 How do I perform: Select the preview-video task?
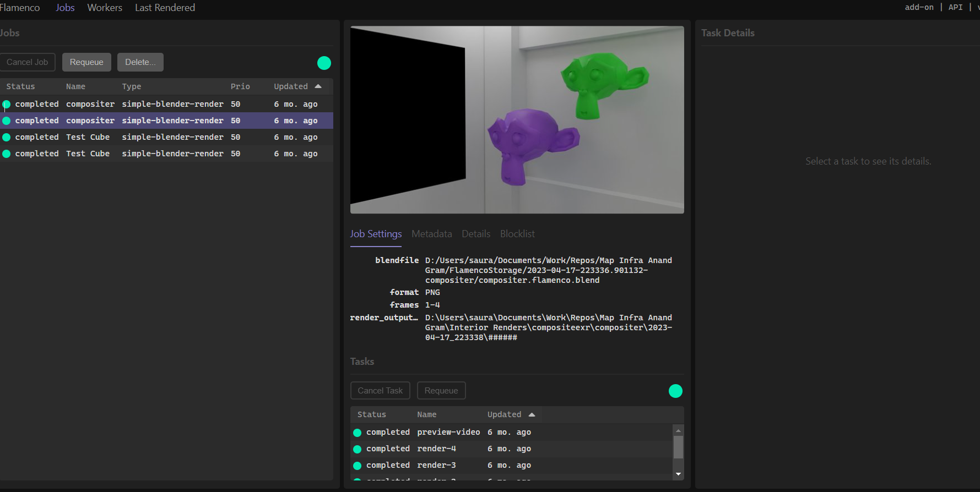[511, 433]
